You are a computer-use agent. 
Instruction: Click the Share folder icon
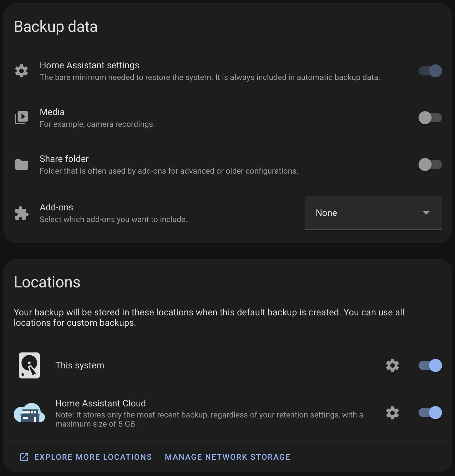coord(21,165)
